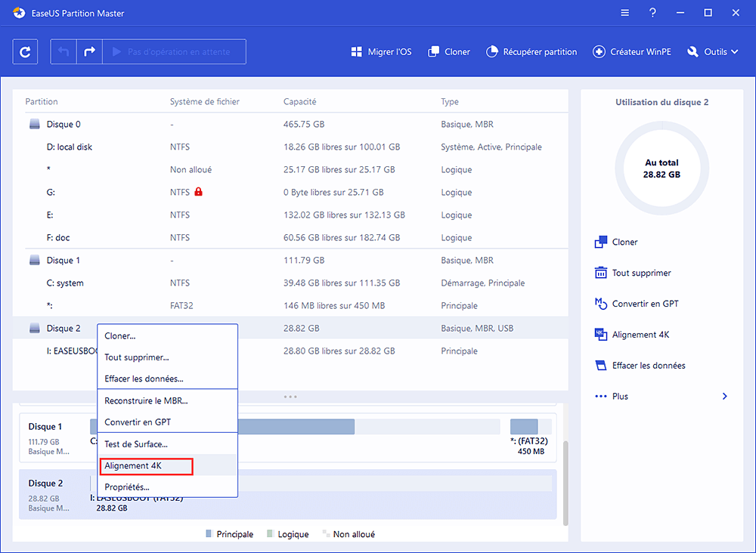The image size is (756, 553).
Task: Click the Effacer les données side icon
Action: click(x=601, y=365)
